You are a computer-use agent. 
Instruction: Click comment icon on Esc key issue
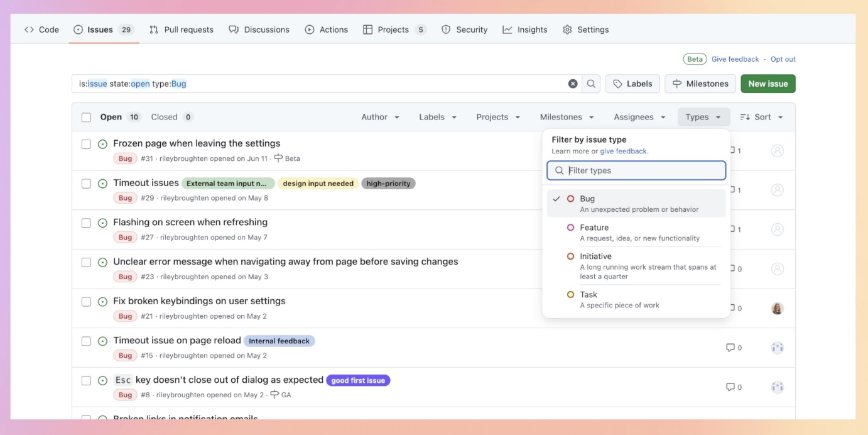pyautogui.click(x=734, y=387)
